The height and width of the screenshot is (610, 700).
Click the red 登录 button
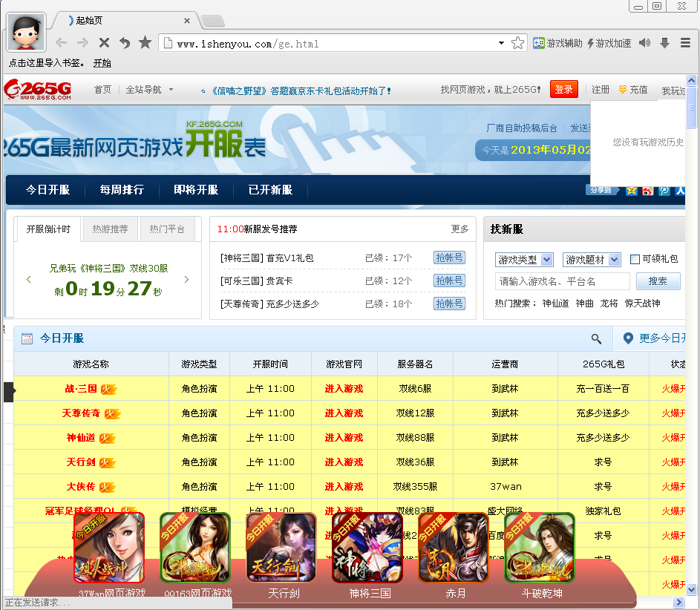click(563, 88)
